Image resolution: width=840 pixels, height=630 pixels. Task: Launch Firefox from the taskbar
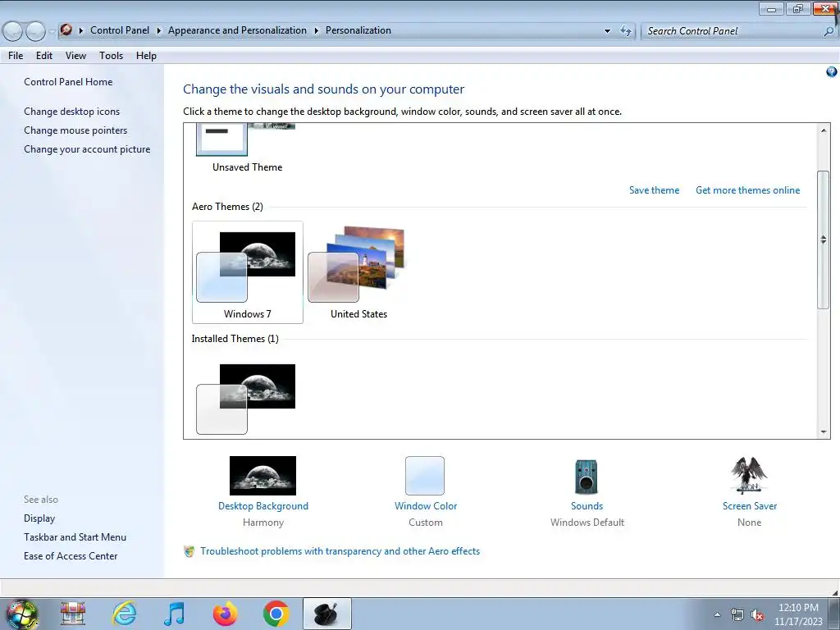(x=225, y=614)
